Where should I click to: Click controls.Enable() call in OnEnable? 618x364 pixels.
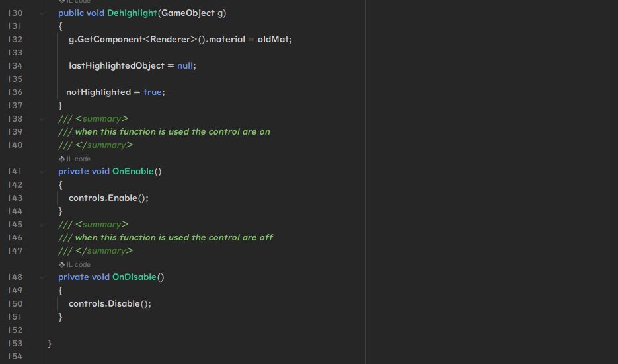point(108,198)
